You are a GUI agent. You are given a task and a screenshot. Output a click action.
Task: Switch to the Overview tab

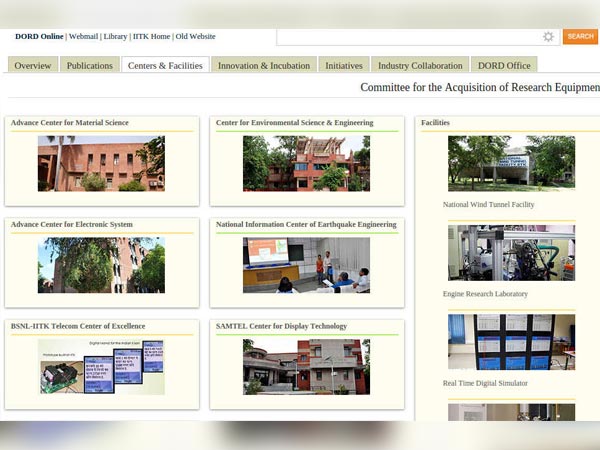click(33, 65)
